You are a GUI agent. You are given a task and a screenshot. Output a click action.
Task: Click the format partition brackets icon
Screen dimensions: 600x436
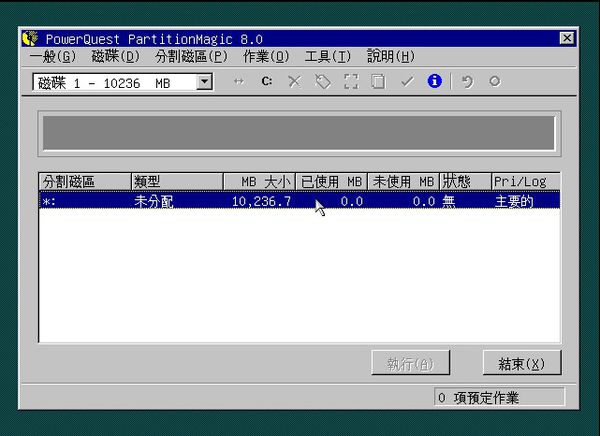[351, 82]
